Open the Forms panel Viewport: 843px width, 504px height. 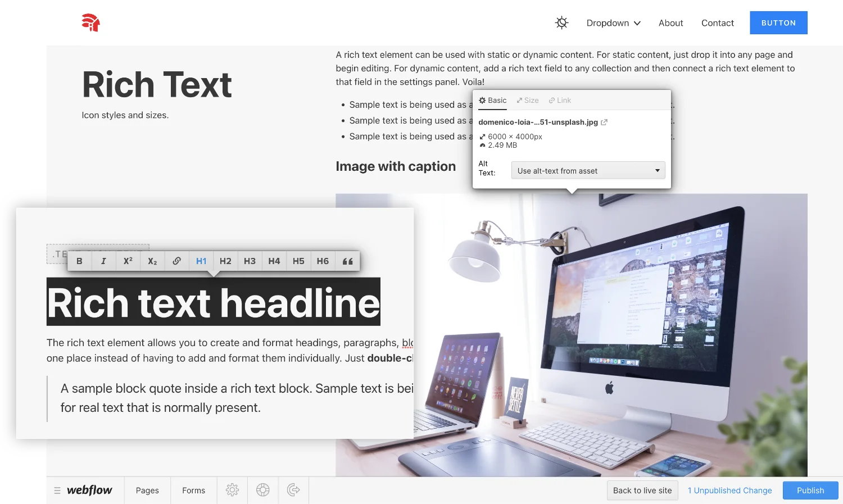tap(193, 491)
